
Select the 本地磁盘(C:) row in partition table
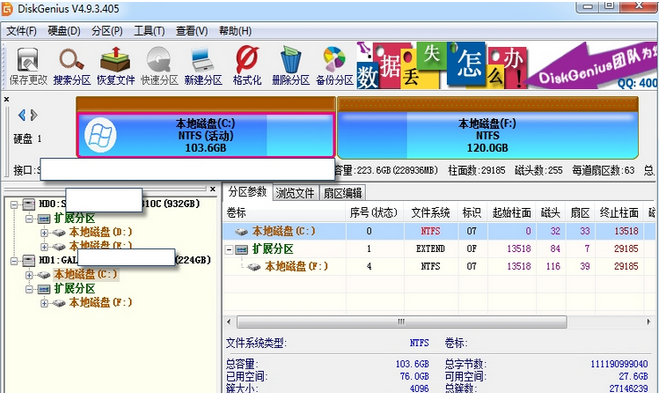coord(439,231)
